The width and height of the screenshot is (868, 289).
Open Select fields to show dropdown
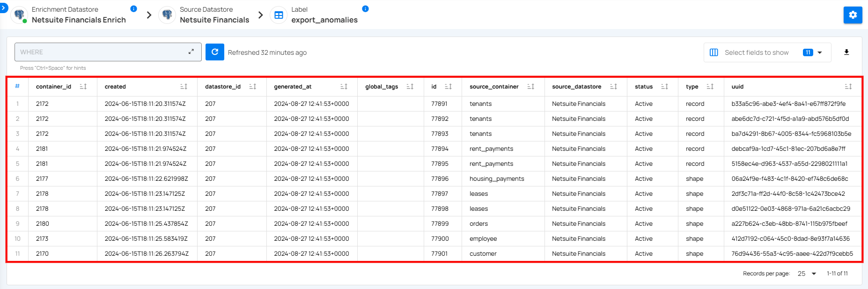pos(767,52)
